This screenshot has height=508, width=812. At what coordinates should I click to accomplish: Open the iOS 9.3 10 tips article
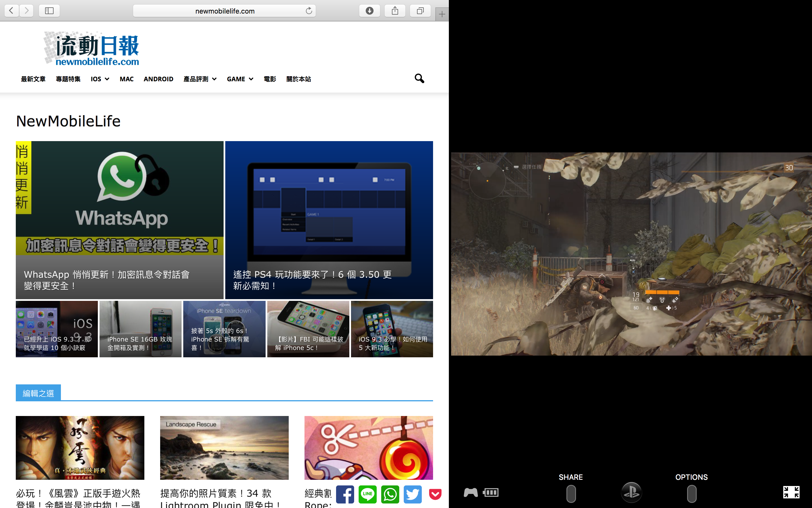[x=57, y=329]
